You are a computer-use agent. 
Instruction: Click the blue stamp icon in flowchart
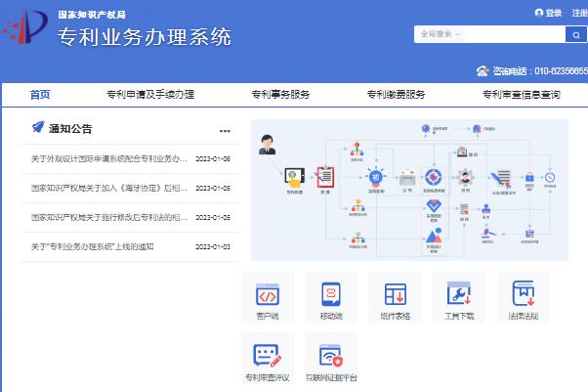click(x=486, y=208)
